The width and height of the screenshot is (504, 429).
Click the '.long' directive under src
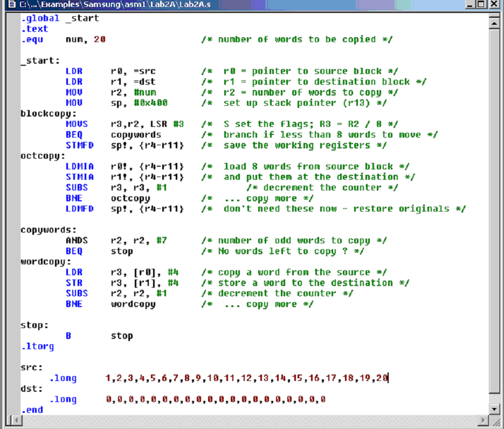tap(63, 378)
